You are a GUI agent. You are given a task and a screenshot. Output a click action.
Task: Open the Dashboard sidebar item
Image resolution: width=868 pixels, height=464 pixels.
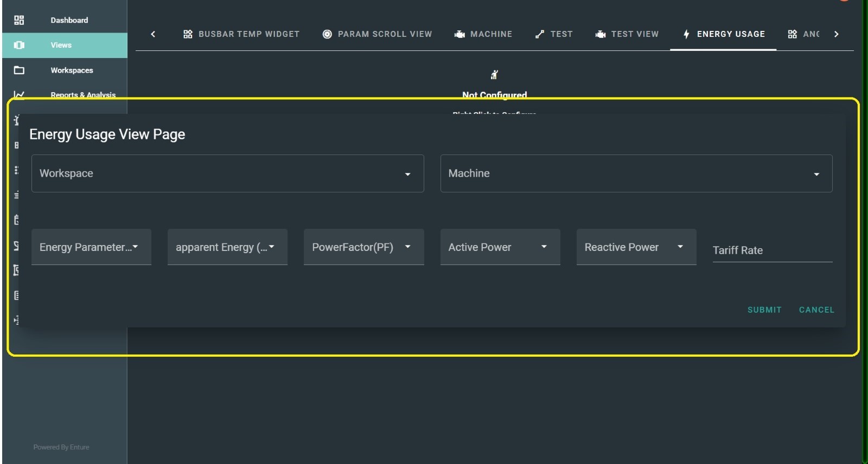coord(65,20)
